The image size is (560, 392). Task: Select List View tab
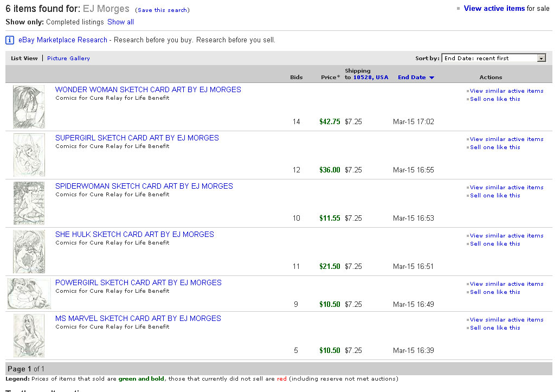pyautogui.click(x=24, y=58)
